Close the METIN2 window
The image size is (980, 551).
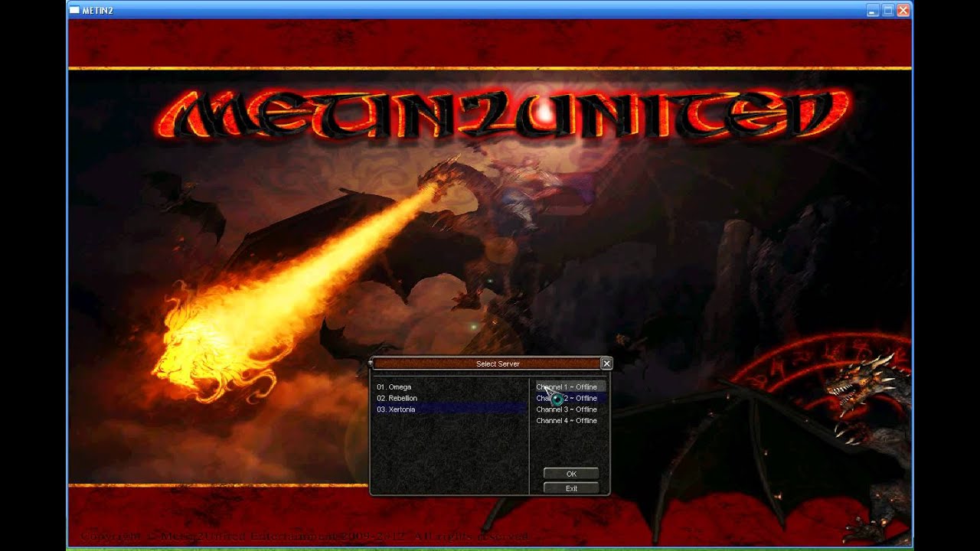[x=903, y=10]
